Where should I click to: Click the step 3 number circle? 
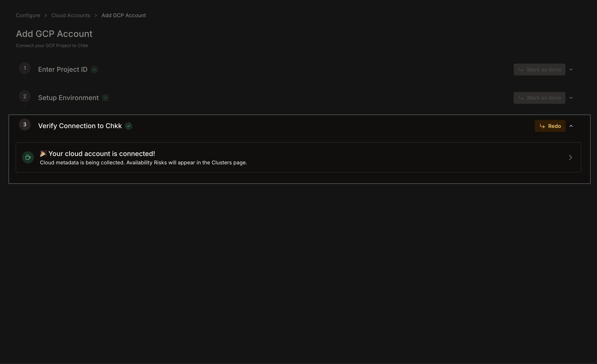tap(24, 124)
